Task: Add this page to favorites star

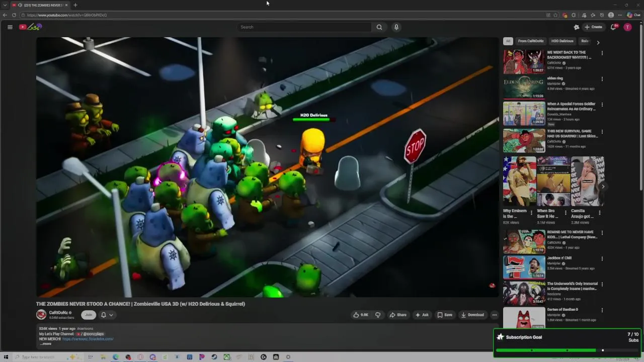Action: point(555,15)
